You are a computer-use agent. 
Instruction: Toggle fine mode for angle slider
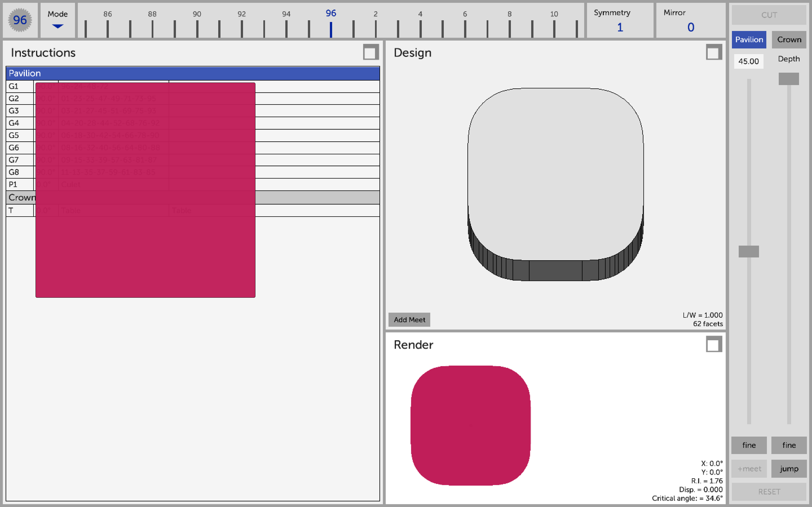pos(749,445)
